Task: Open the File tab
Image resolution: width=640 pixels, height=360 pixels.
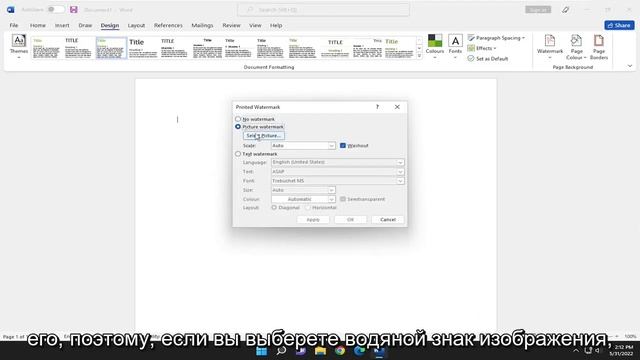Action: pyautogui.click(x=13, y=25)
